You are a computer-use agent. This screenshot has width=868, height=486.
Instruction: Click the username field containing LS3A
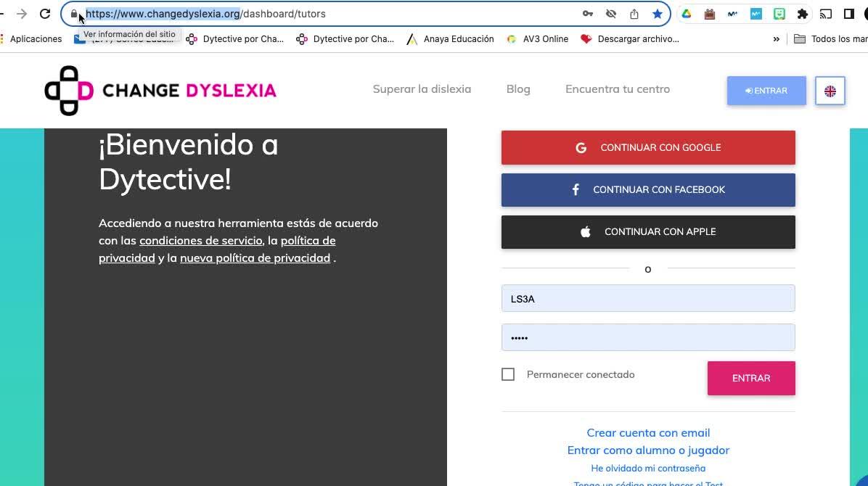click(x=648, y=298)
